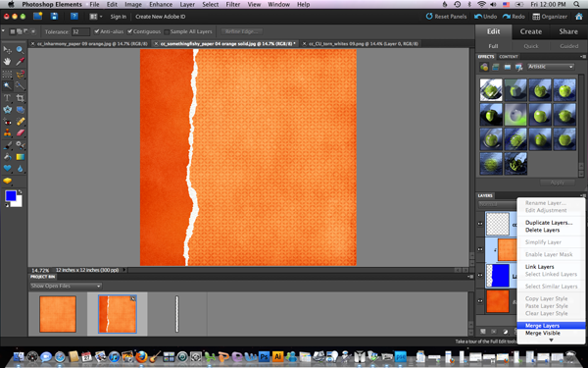Enable Sample All Layers checkbox
Image resolution: width=588 pixels, height=368 pixels.
[x=167, y=31]
